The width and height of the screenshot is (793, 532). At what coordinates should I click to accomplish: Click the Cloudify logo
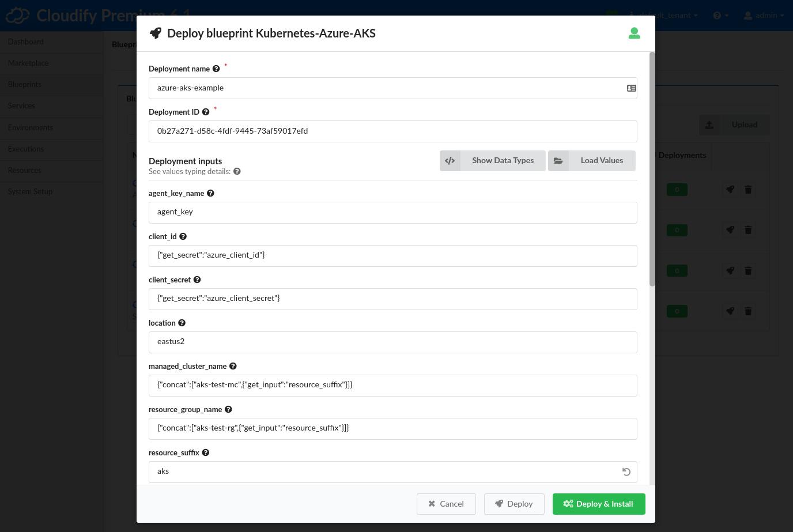click(17, 15)
